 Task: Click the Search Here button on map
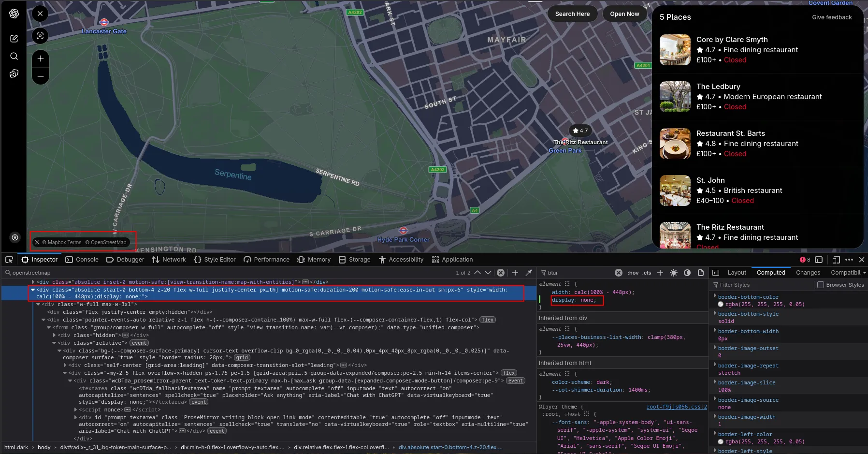click(x=572, y=14)
